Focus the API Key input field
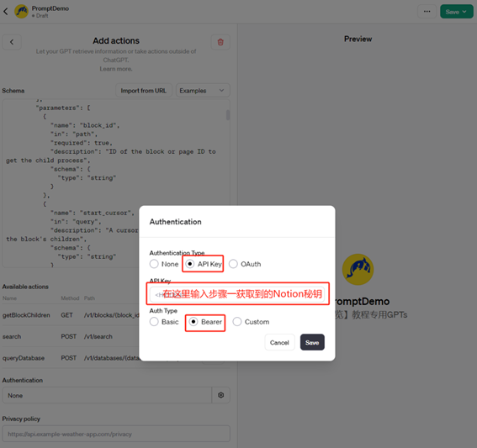 point(237,294)
